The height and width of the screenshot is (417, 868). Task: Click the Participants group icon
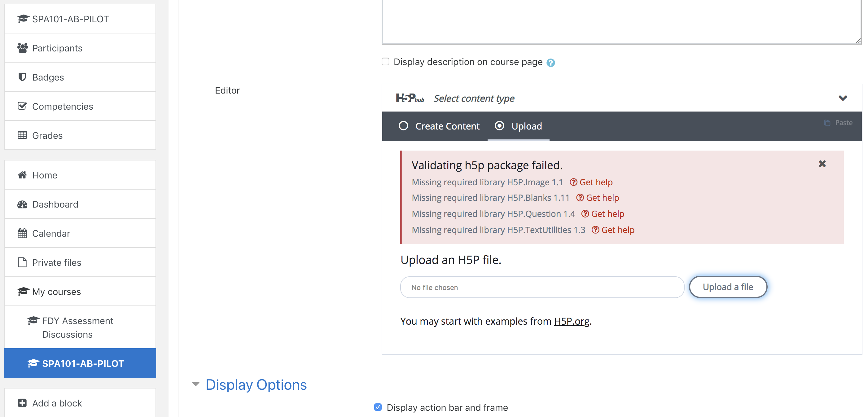coord(23,48)
